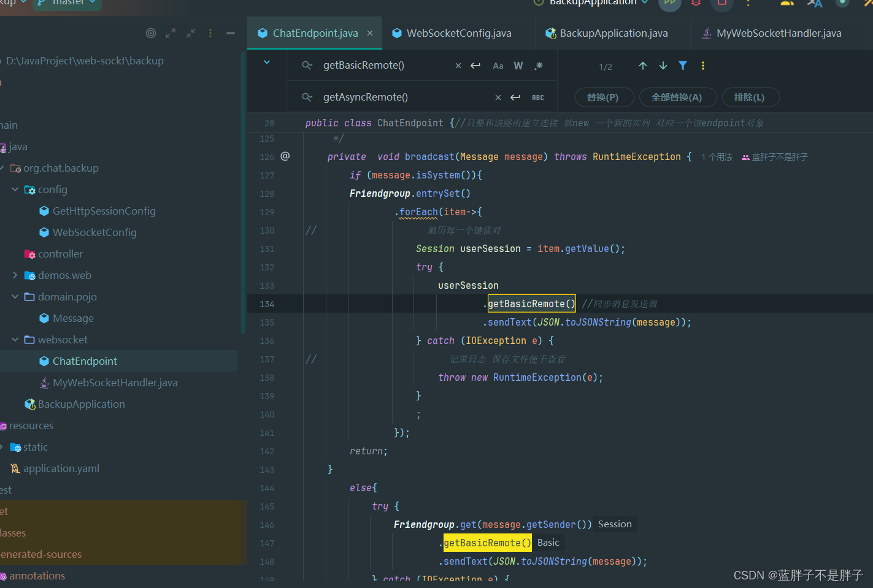Open the search results filter icon

(x=683, y=66)
